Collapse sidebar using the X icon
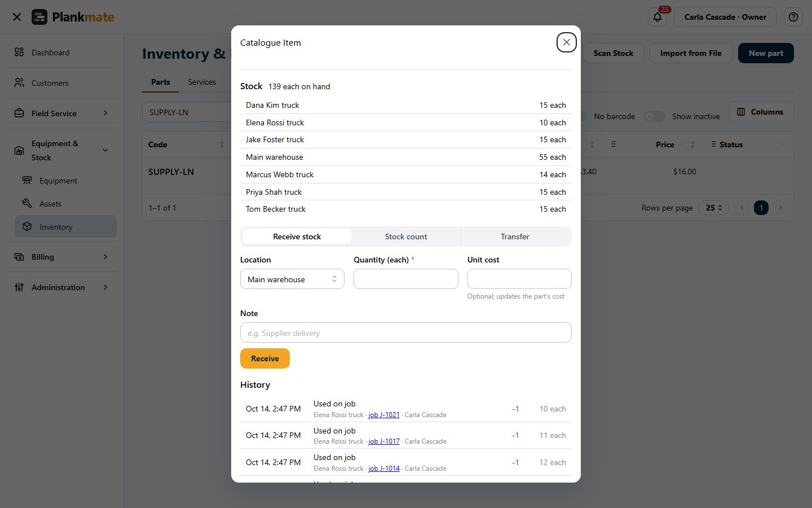Screen dimensions: 812x508 17,17
